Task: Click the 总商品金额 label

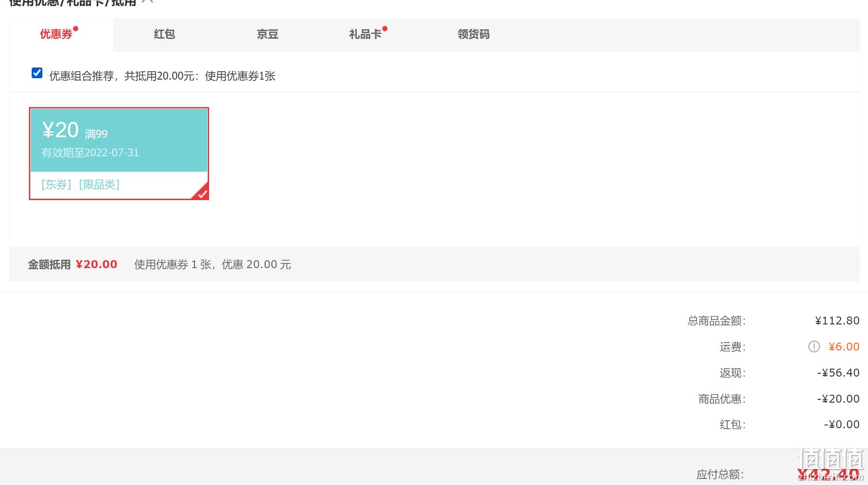Action: pyautogui.click(x=717, y=321)
